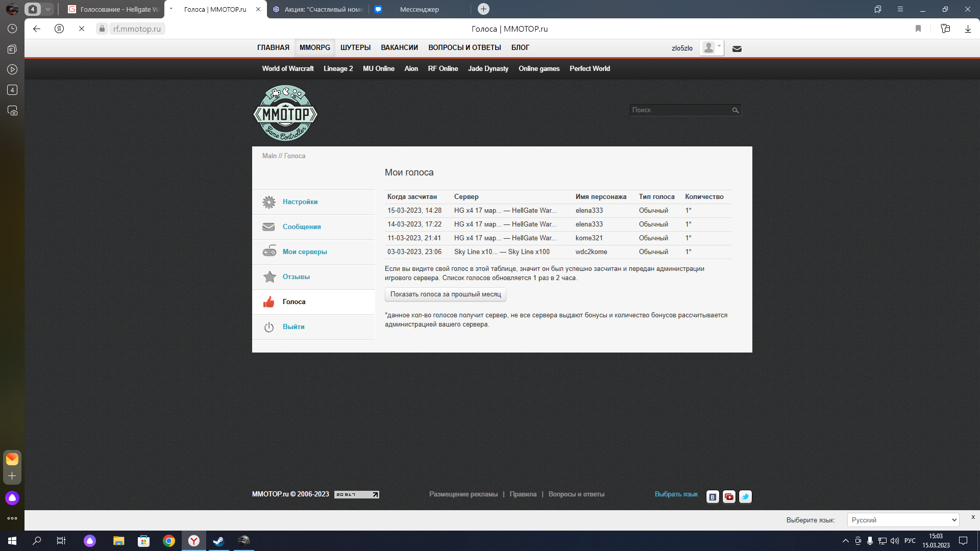This screenshot has width=980, height=551.
Task: Open БЛОГ menu item
Action: [x=520, y=47]
